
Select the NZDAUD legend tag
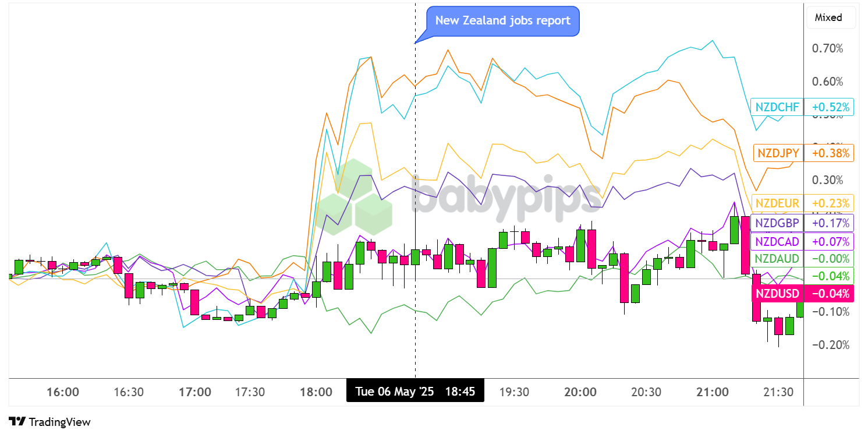coord(778,258)
